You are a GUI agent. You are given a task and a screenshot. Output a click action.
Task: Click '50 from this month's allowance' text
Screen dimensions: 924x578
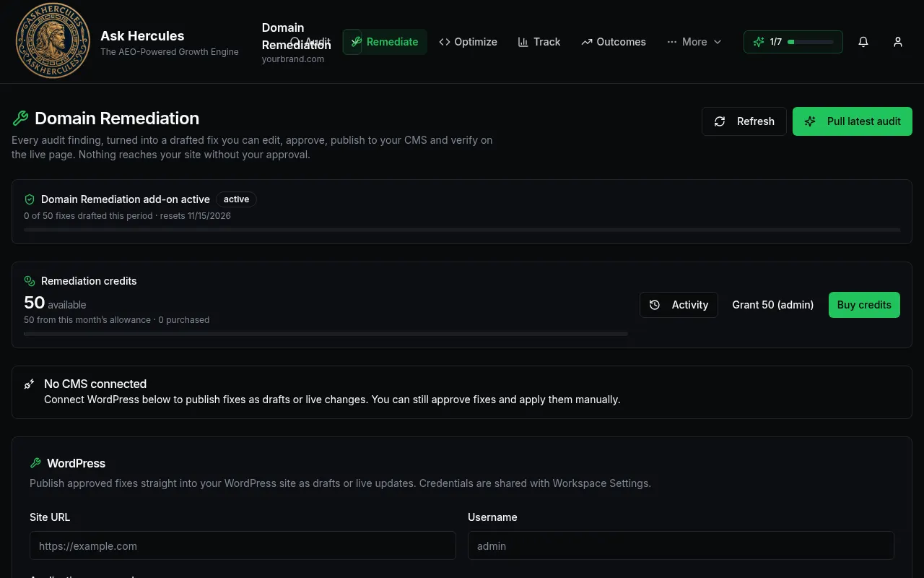[x=87, y=319]
